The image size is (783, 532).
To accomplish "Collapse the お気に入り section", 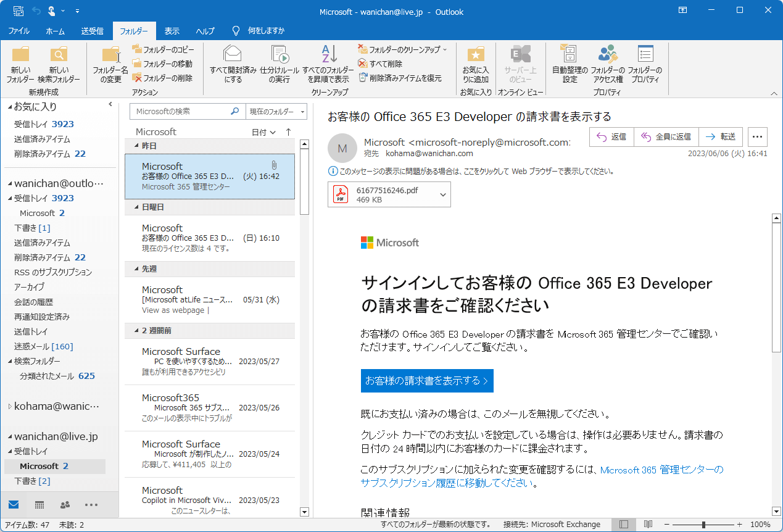I will point(9,107).
